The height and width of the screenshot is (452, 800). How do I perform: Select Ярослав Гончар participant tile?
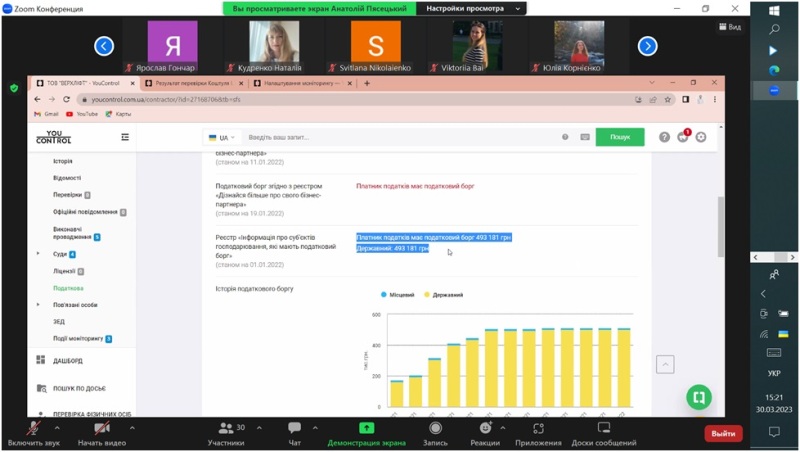click(172, 46)
